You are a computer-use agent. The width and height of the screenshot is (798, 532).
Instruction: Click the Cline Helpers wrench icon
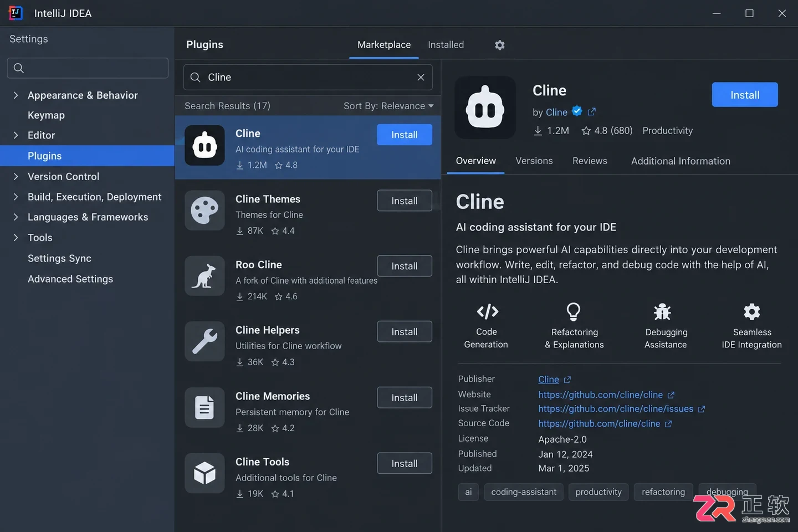(x=204, y=341)
